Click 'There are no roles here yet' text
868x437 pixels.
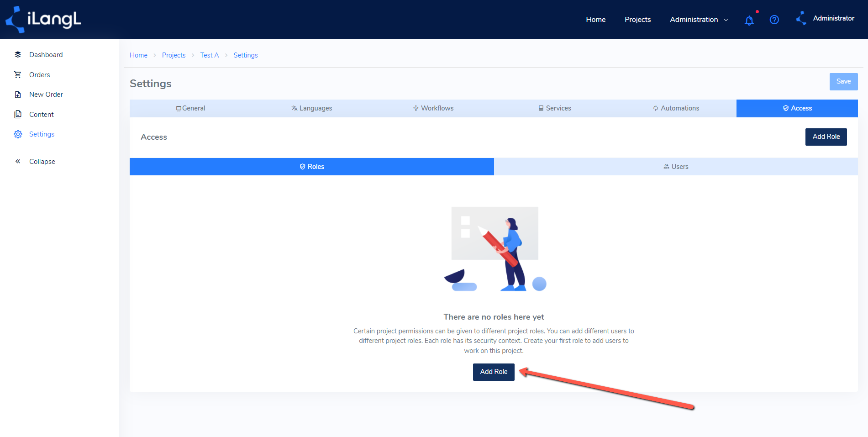(494, 317)
